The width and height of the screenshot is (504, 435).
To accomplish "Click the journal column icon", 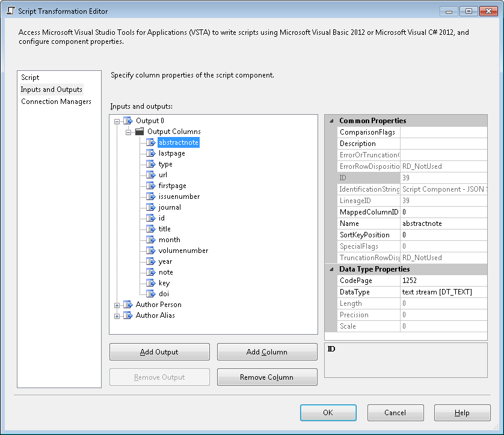I will [x=151, y=207].
